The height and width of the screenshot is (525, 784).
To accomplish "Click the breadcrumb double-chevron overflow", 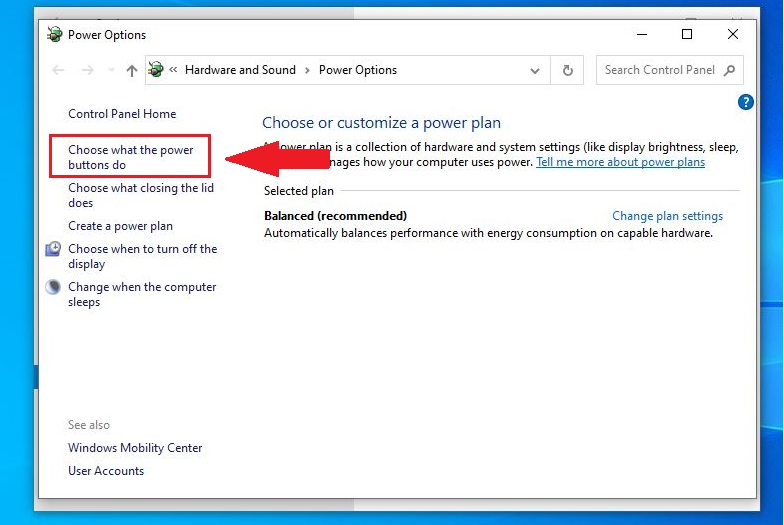I will point(173,70).
